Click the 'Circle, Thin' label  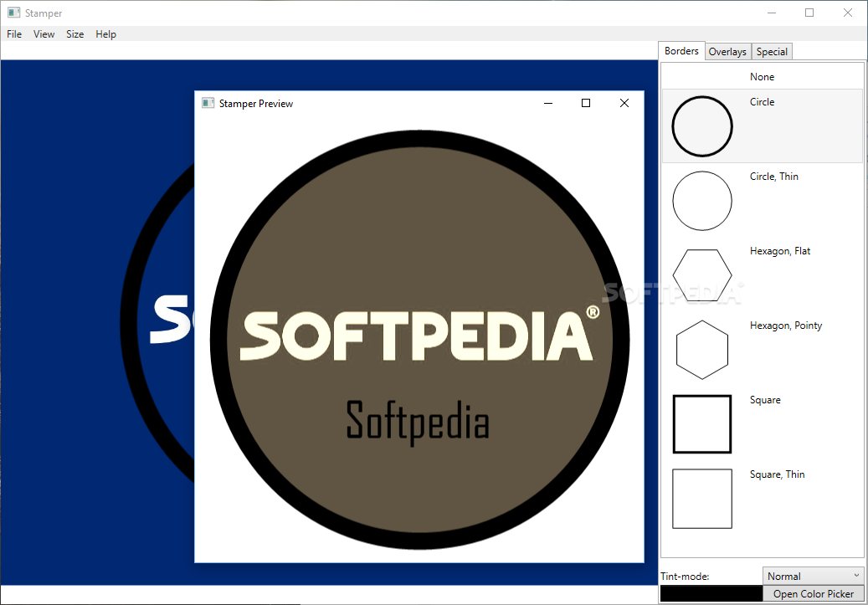click(x=774, y=177)
